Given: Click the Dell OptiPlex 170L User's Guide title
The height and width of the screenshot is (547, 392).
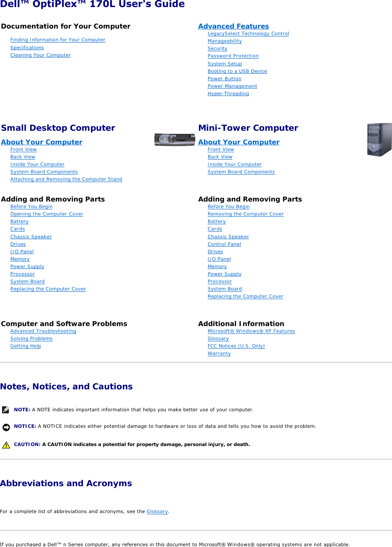Looking at the screenshot, I should 92,4.
